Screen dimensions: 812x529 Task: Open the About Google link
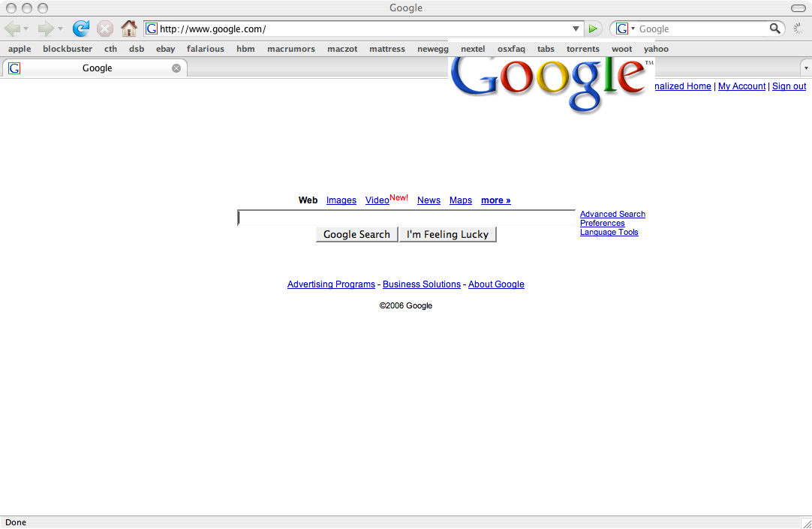[496, 284]
